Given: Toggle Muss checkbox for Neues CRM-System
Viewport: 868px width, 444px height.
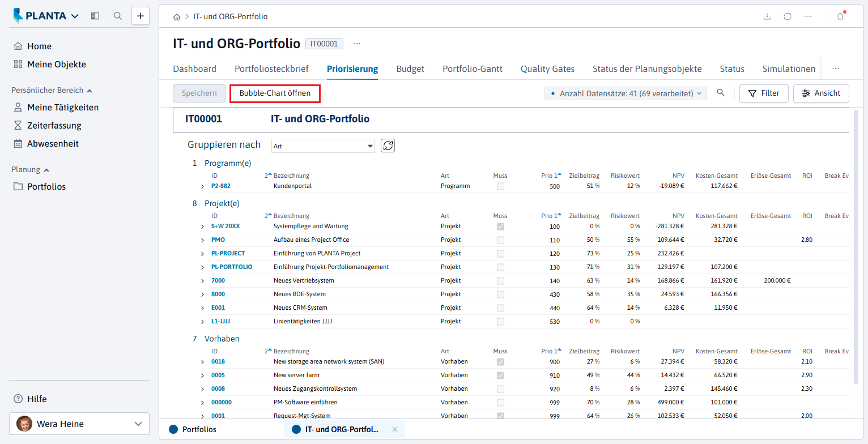Looking at the screenshot, I should pyautogui.click(x=500, y=308).
